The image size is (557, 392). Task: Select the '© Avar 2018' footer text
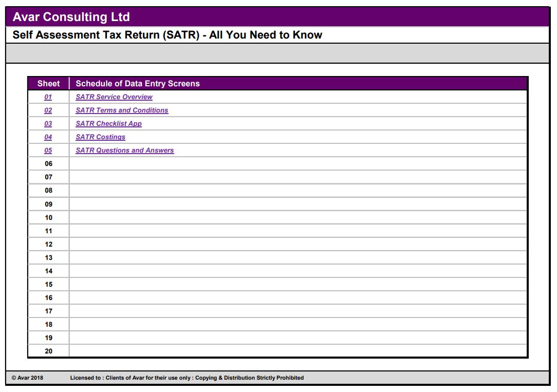pos(27,378)
